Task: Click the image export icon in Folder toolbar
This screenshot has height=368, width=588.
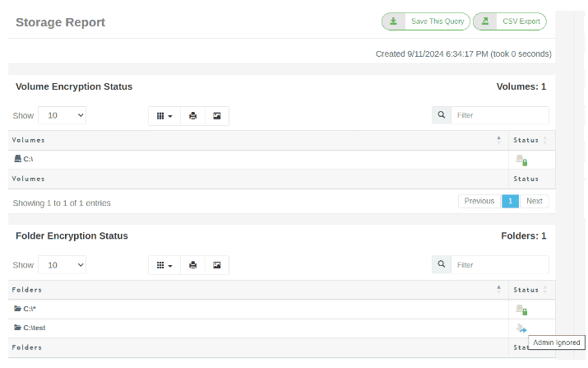Action: click(x=216, y=265)
